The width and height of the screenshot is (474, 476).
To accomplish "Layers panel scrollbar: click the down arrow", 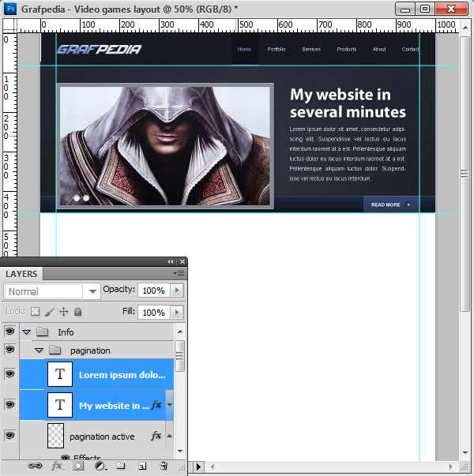I will 180,451.
